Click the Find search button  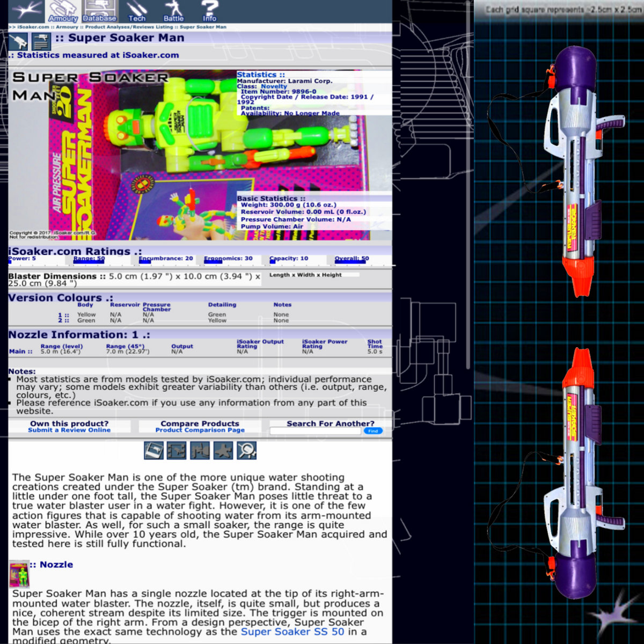[373, 431]
